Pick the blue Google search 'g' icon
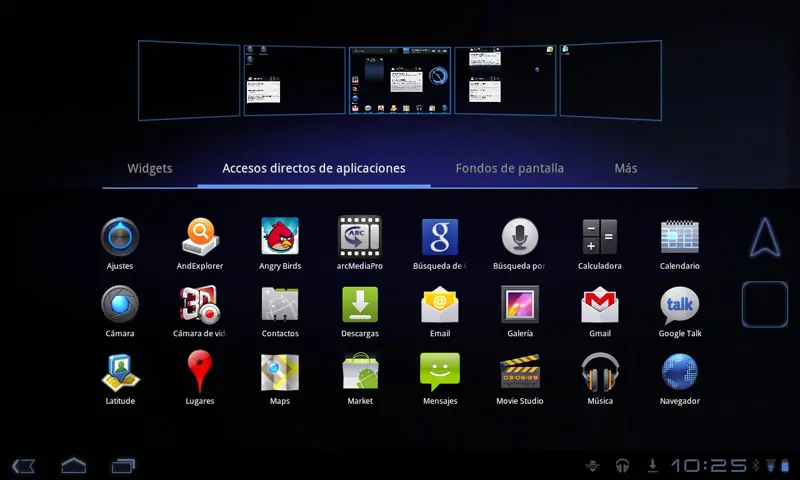Image resolution: width=800 pixels, height=480 pixels. (440, 237)
